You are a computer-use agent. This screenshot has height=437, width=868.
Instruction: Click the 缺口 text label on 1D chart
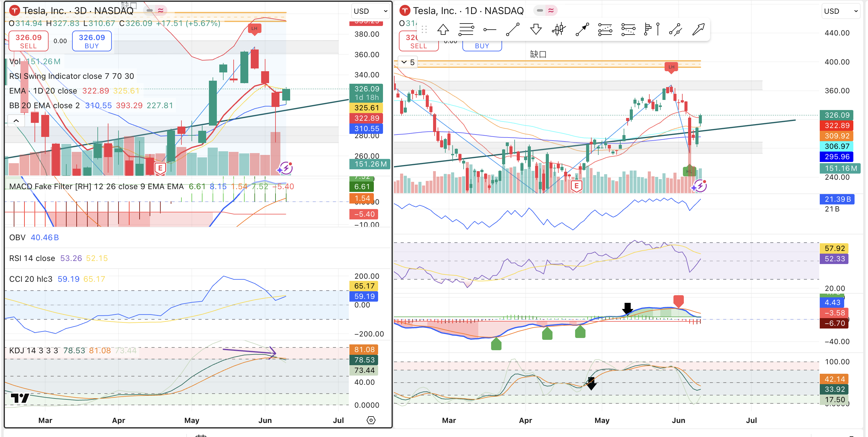[538, 54]
